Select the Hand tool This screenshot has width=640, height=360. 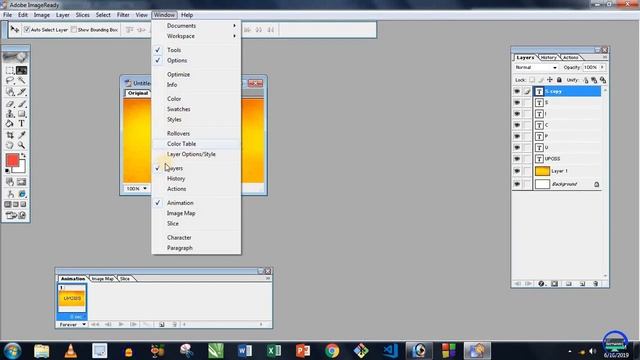(x=10, y=145)
